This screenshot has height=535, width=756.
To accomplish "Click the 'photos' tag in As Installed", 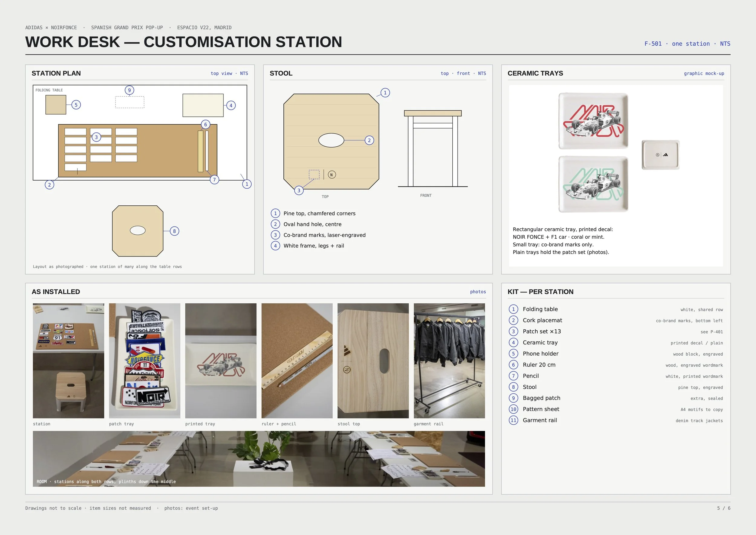I will (x=478, y=292).
